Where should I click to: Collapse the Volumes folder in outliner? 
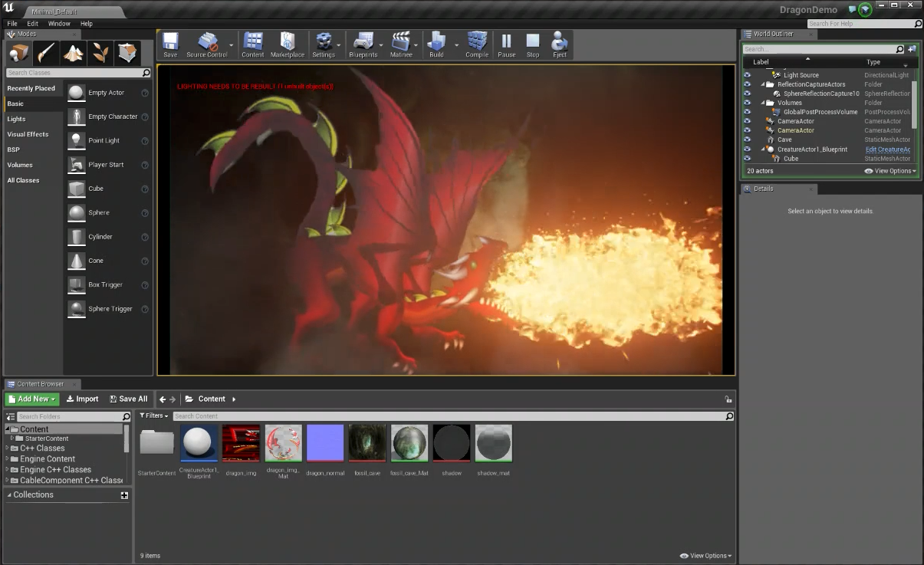click(x=763, y=103)
